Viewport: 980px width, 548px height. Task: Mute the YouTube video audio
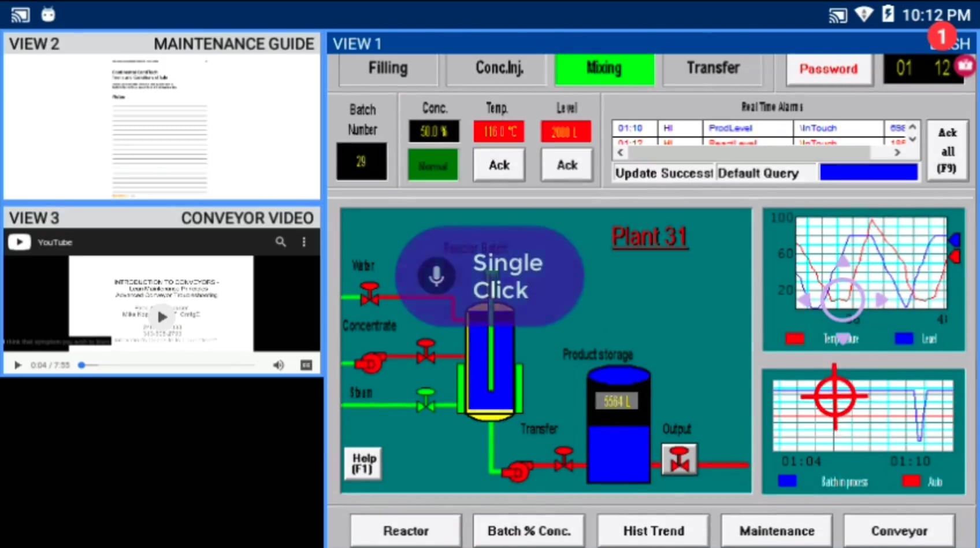(279, 365)
